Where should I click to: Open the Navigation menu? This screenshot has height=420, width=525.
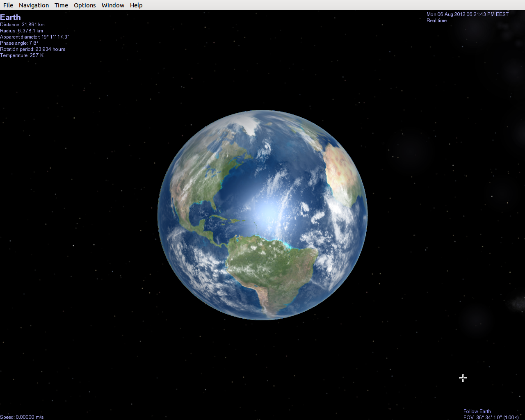tap(34, 5)
